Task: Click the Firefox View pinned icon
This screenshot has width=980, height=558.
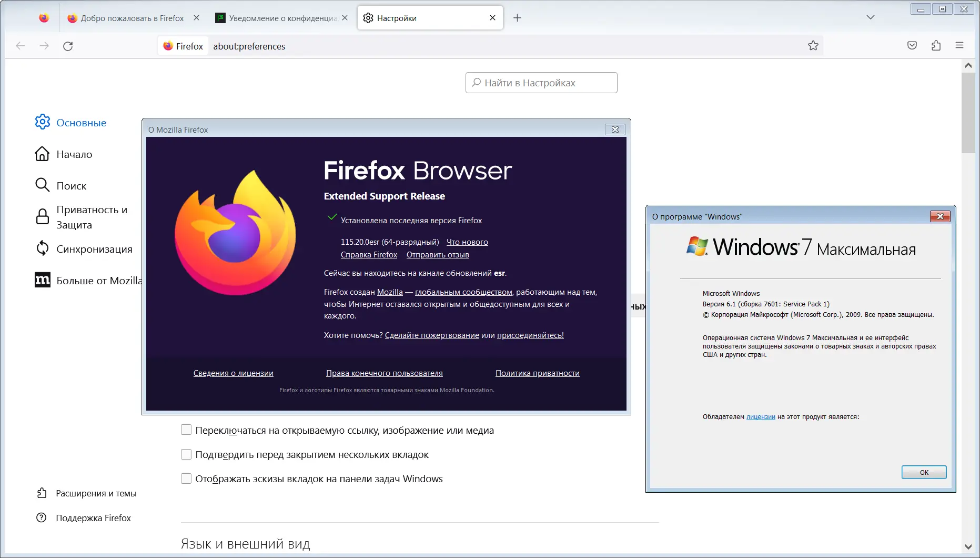Action: point(44,18)
